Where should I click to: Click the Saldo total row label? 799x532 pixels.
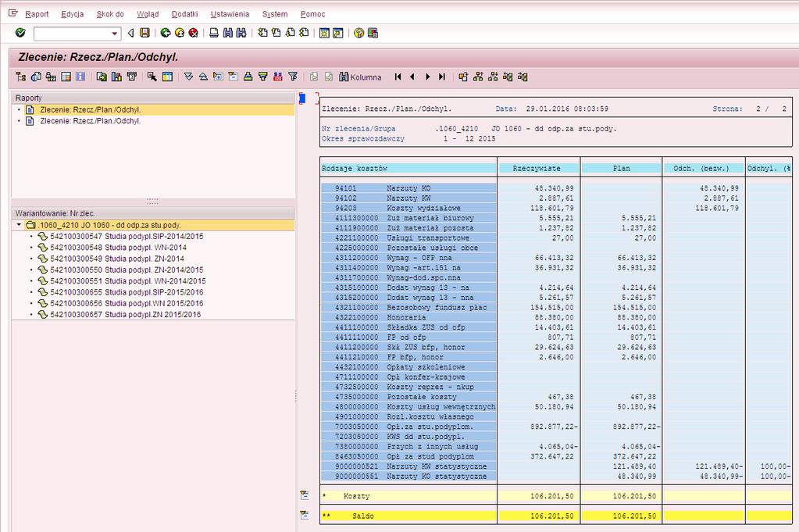[363, 516]
